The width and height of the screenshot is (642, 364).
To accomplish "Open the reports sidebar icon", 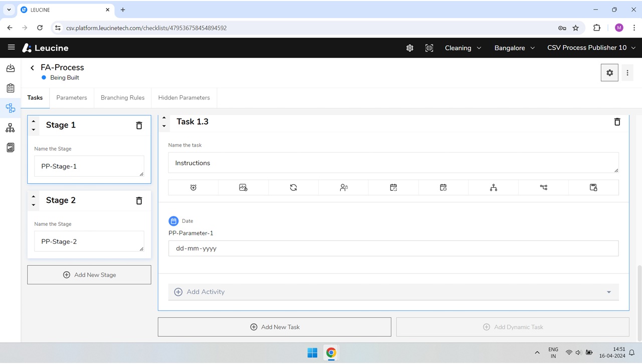I will [11, 148].
